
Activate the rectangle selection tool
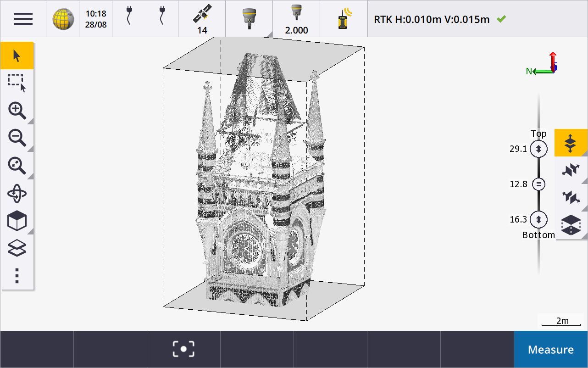pyautogui.click(x=17, y=83)
